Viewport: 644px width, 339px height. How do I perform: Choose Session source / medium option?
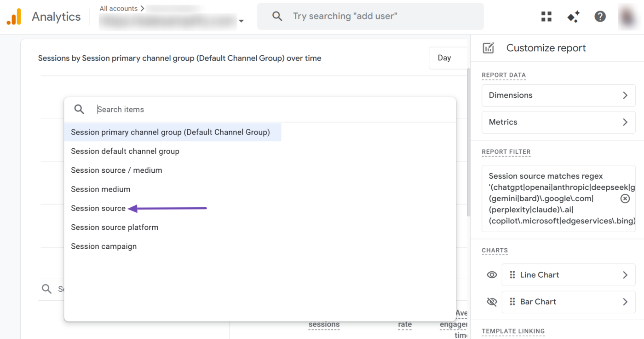coord(116,170)
